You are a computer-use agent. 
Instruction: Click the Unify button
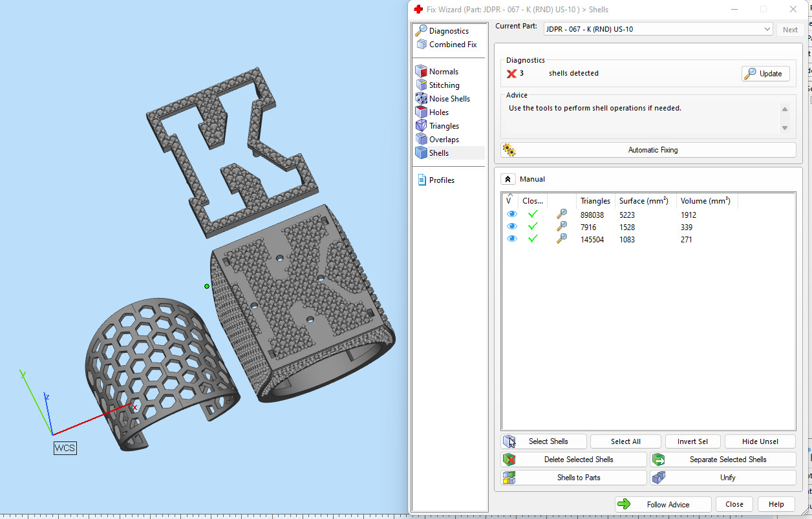tap(723, 478)
